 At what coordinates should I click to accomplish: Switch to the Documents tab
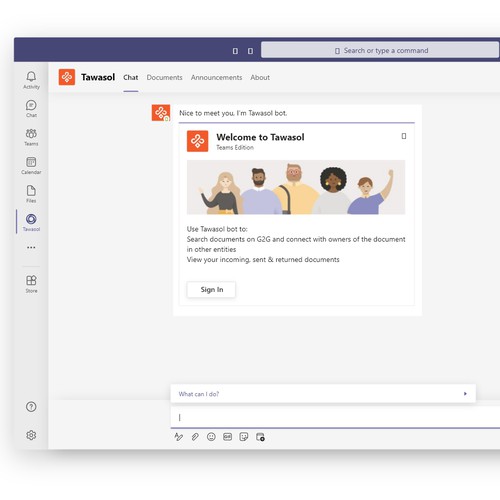[x=164, y=77]
